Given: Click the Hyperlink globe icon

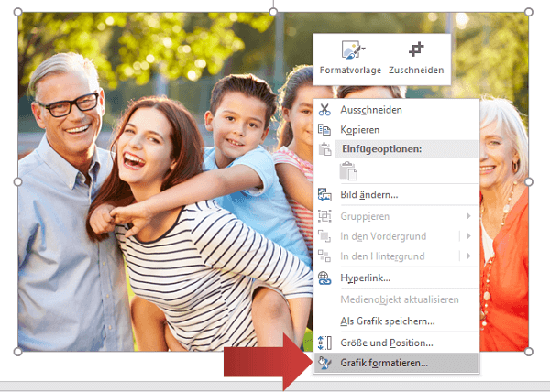Looking at the screenshot, I should click(324, 278).
